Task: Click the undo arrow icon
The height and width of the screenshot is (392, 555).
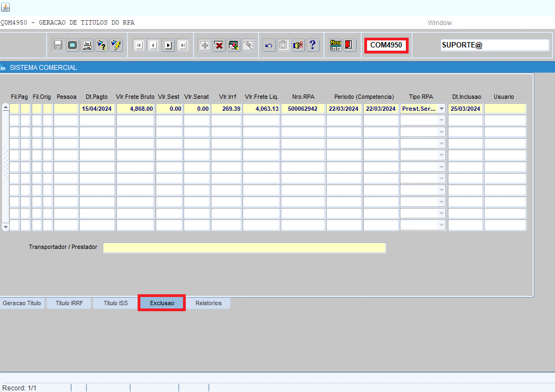Action: (269, 45)
